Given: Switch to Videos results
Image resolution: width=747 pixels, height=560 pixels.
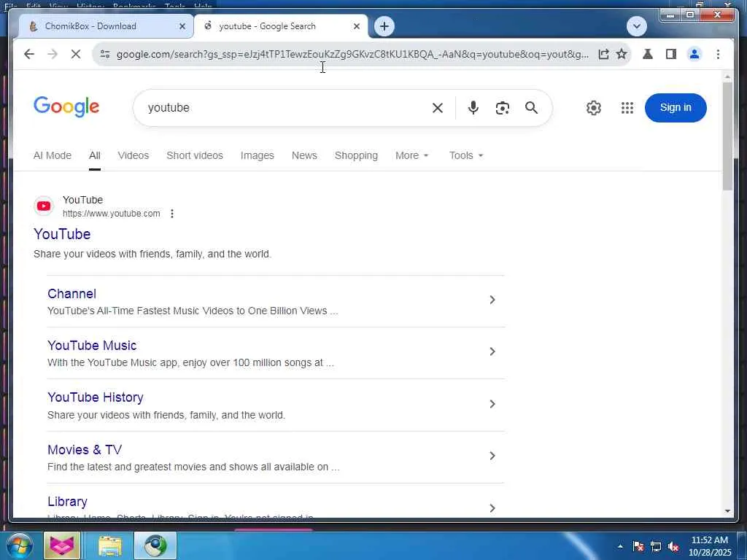Looking at the screenshot, I should click(133, 156).
